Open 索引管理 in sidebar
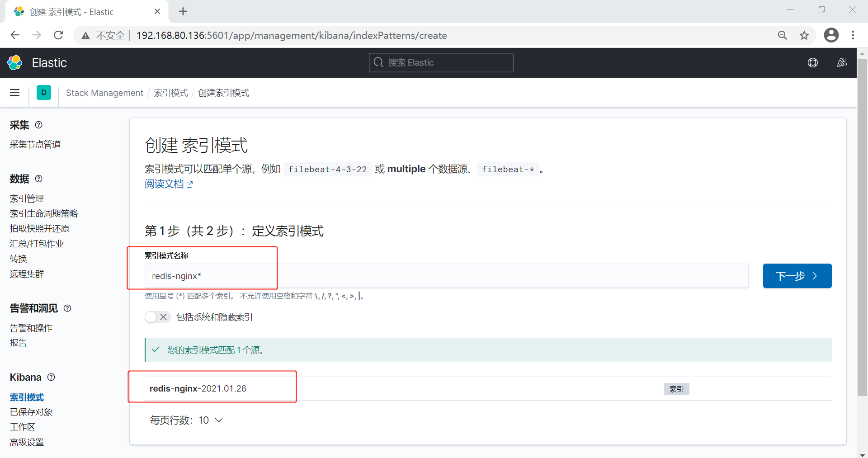The height and width of the screenshot is (458, 868). [27, 198]
